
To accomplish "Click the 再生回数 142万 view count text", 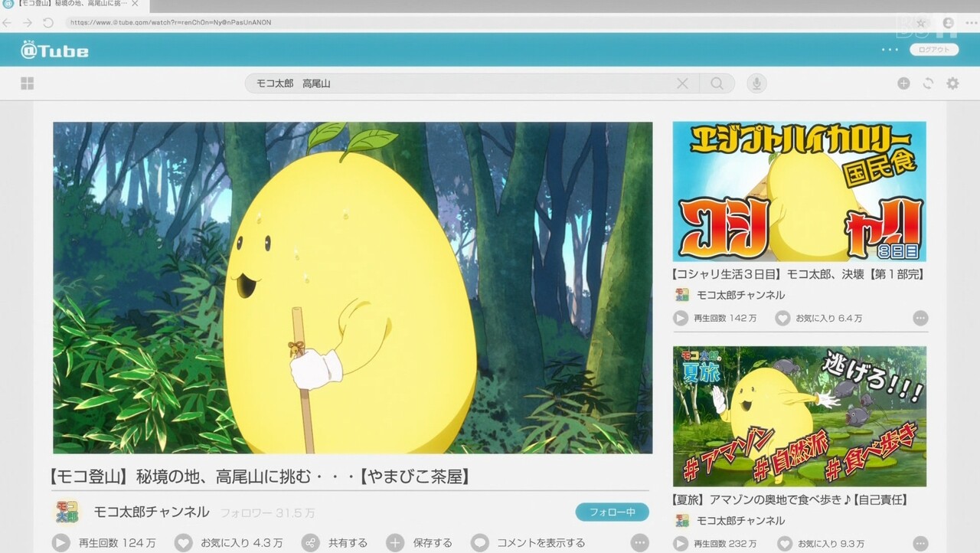I will pyautogui.click(x=726, y=318).
